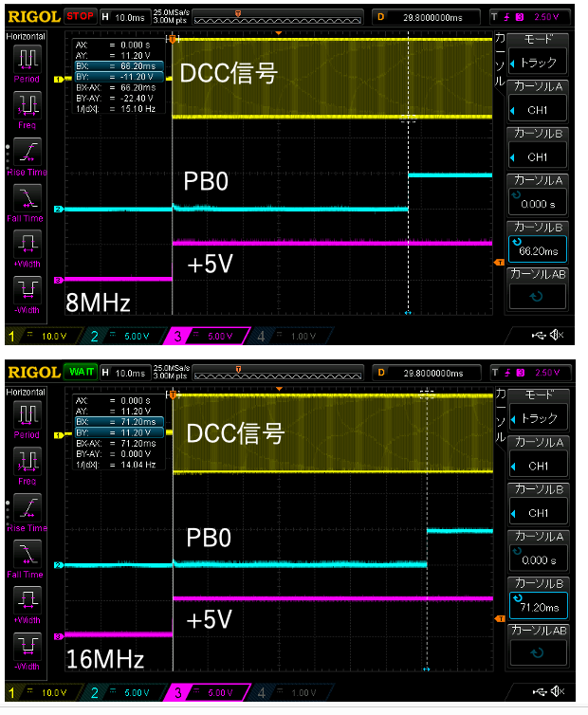This screenshot has height=715, width=588.
Task: Click memory waveform overview bar in the 8MHz capture
Action: point(277,17)
